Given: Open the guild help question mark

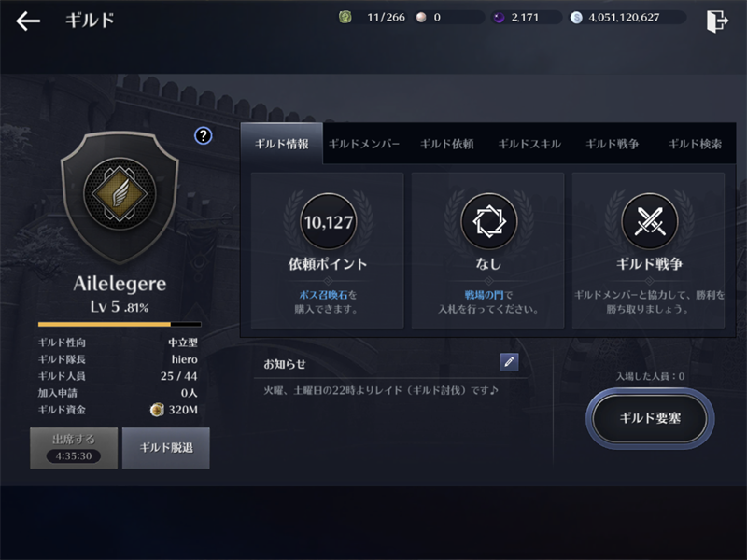Looking at the screenshot, I should click(x=204, y=136).
